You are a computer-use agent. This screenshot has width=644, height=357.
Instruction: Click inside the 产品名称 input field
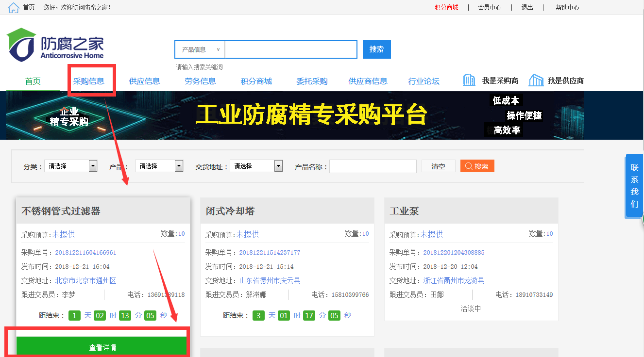click(x=373, y=166)
